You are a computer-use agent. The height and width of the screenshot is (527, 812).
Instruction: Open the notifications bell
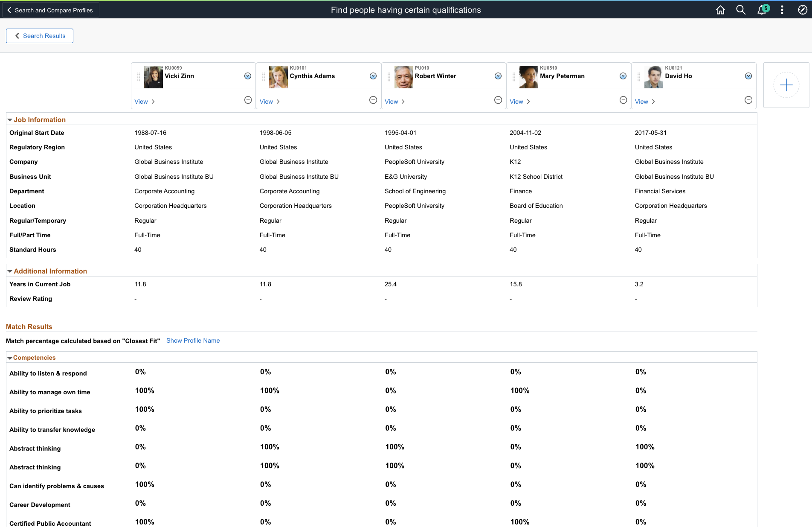point(762,10)
